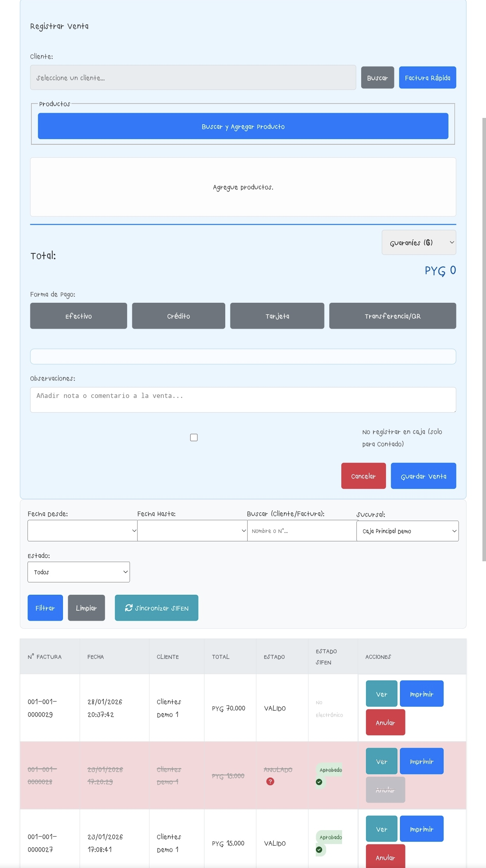
Task: Click date 28/01/2026 20:37:42
Action: [105, 708]
